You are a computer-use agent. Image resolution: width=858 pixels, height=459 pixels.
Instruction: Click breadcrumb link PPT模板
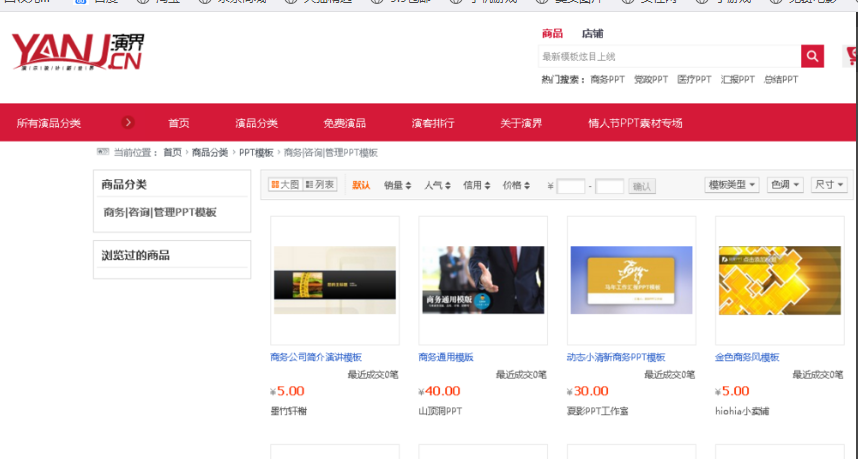(256, 153)
